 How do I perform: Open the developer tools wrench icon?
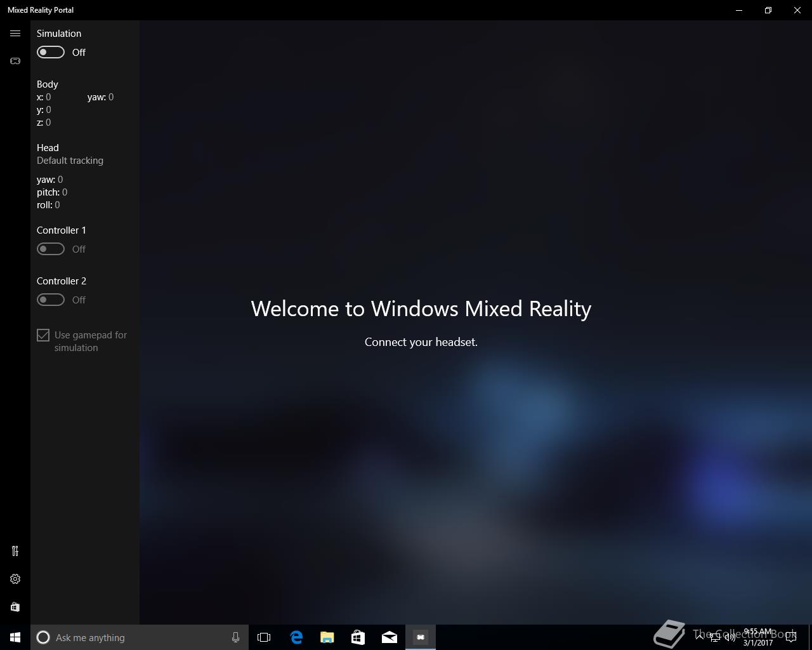pyautogui.click(x=15, y=551)
